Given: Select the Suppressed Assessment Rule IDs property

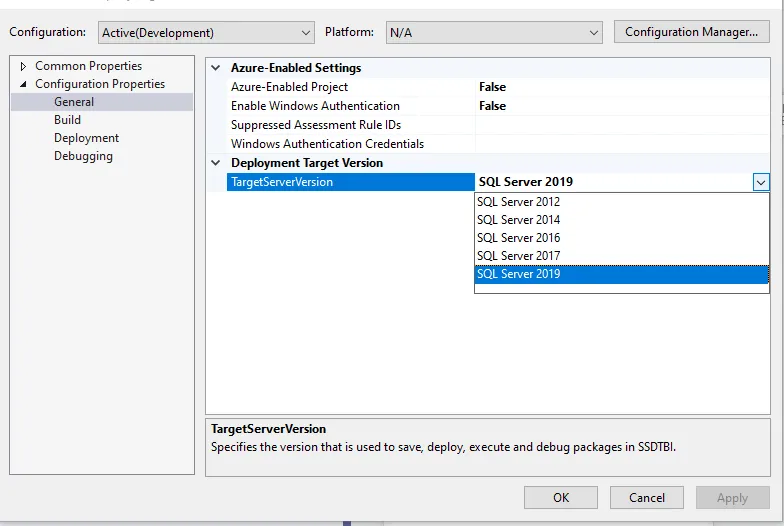Looking at the screenshot, I should point(351,125).
